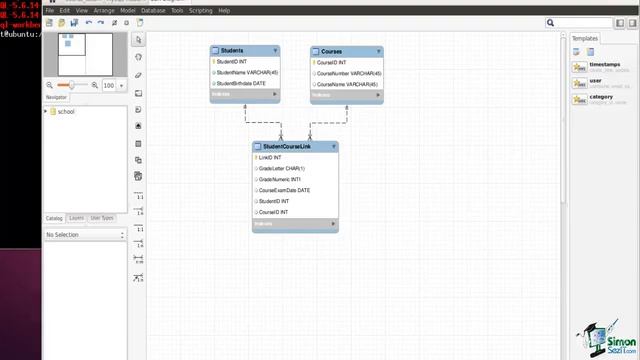
Task: Open the Scripting menu
Action: point(200,11)
